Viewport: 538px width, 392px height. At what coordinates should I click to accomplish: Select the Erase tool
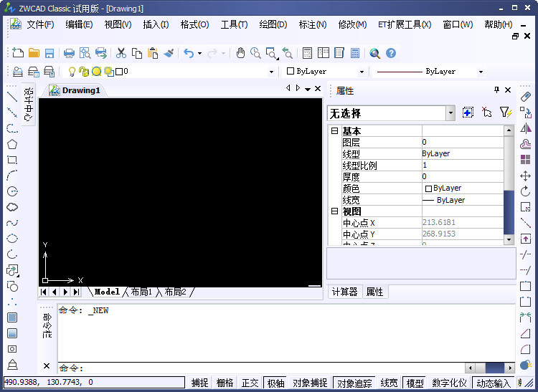pyautogui.click(x=525, y=97)
